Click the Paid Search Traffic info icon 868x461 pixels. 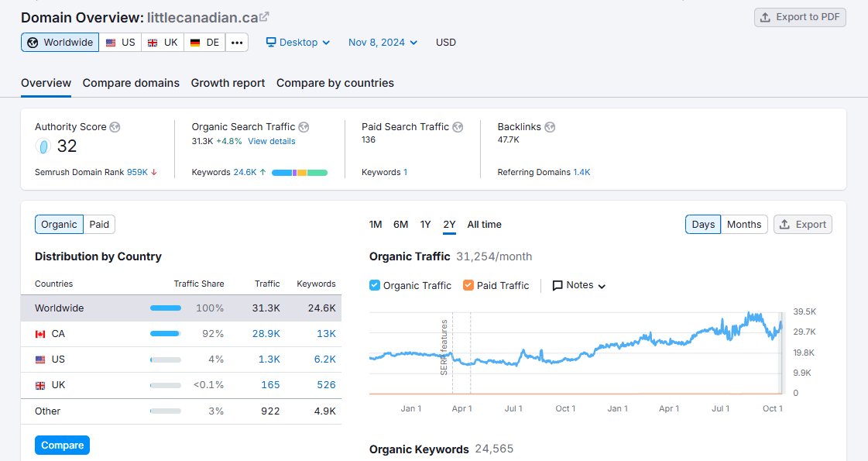(x=458, y=127)
